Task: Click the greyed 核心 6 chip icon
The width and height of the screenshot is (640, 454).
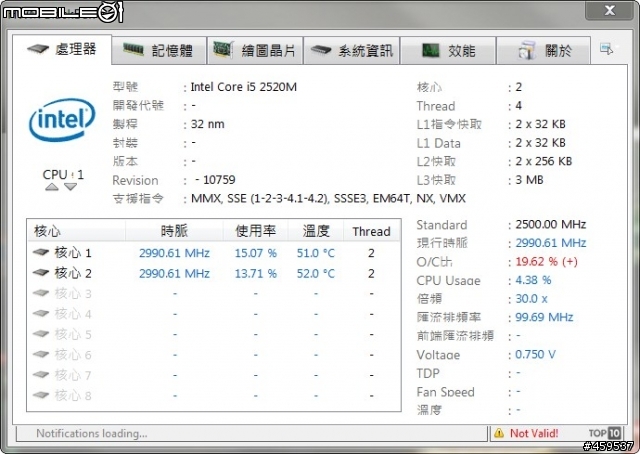Action: pos(41,354)
